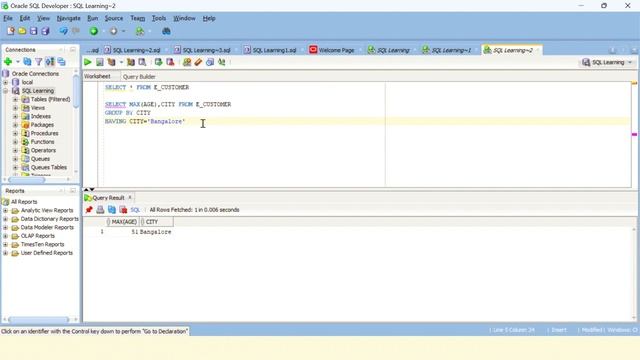Open the Source menu

(x=113, y=18)
